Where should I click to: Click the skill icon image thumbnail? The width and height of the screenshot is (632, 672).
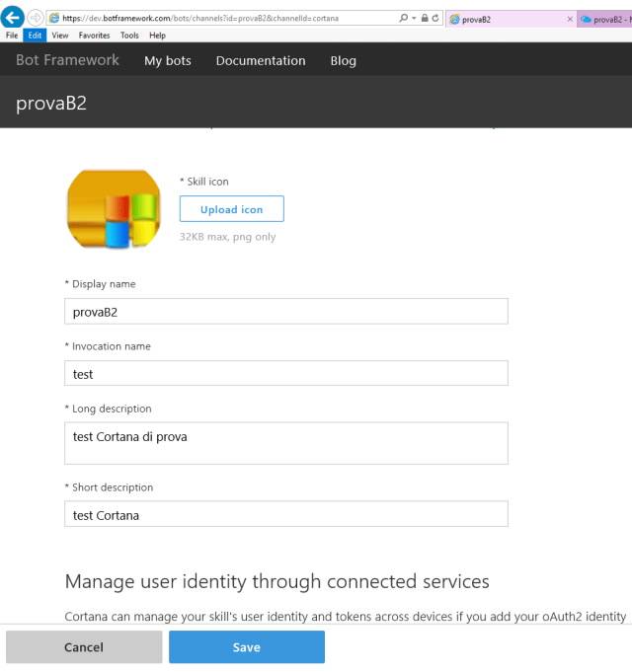click(114, 209)
